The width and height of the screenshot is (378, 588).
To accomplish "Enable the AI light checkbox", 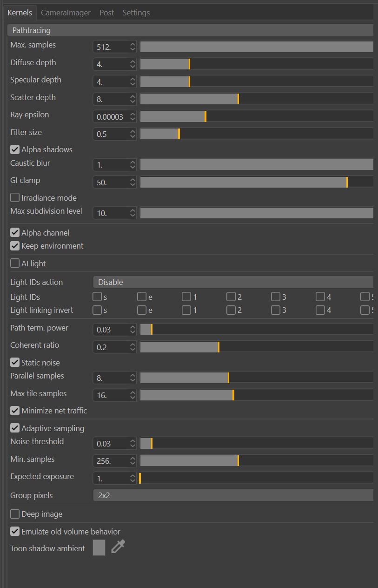I will point(15,264).
